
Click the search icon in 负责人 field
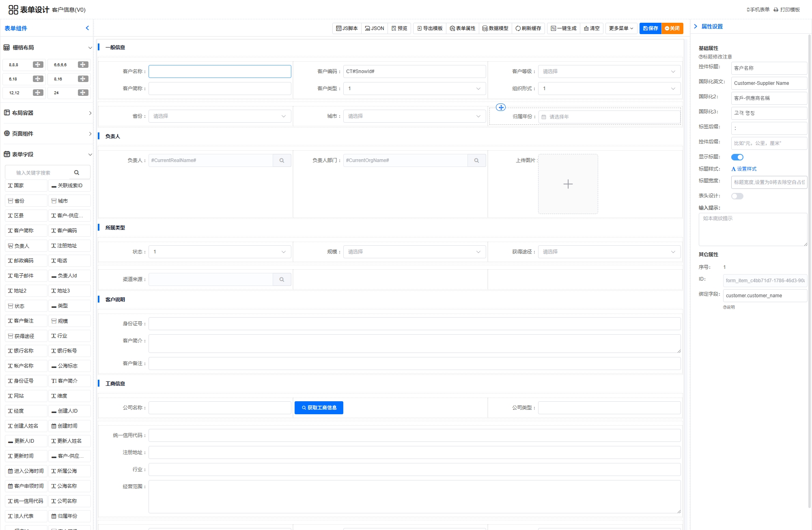point(282,160)
